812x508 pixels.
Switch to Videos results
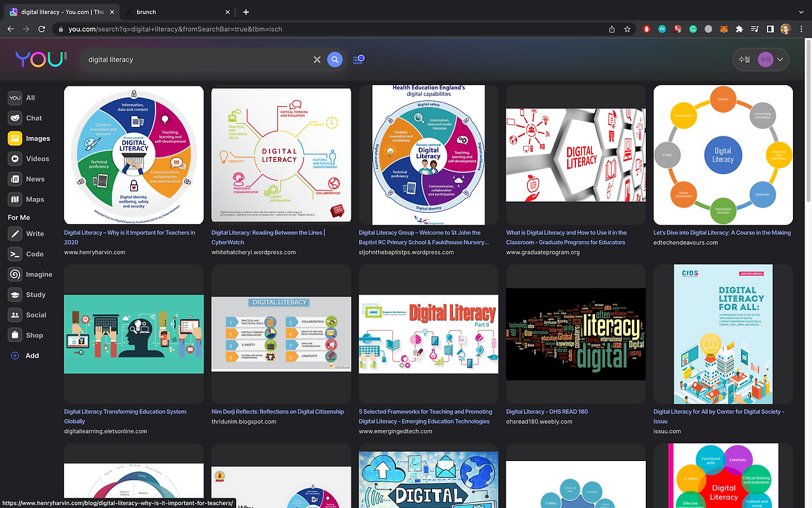pos(29,159)
